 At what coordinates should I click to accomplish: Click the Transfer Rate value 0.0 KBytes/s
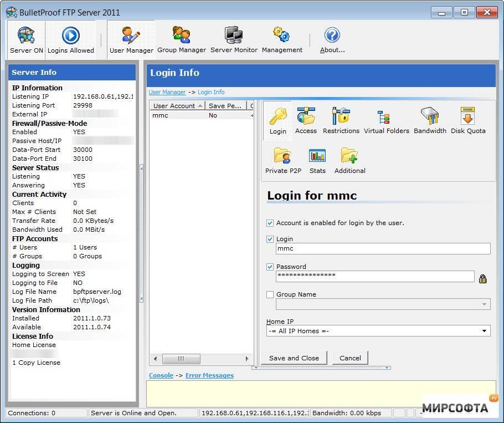point(94,221)
